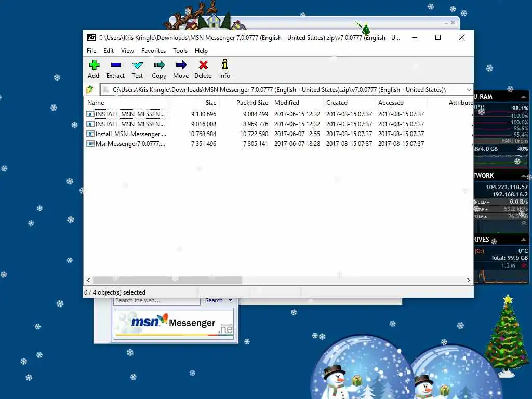Viewport: 532px width, 399px height.
Task: Expand the address bar path dropdown
Action: [x=469, y=90]
